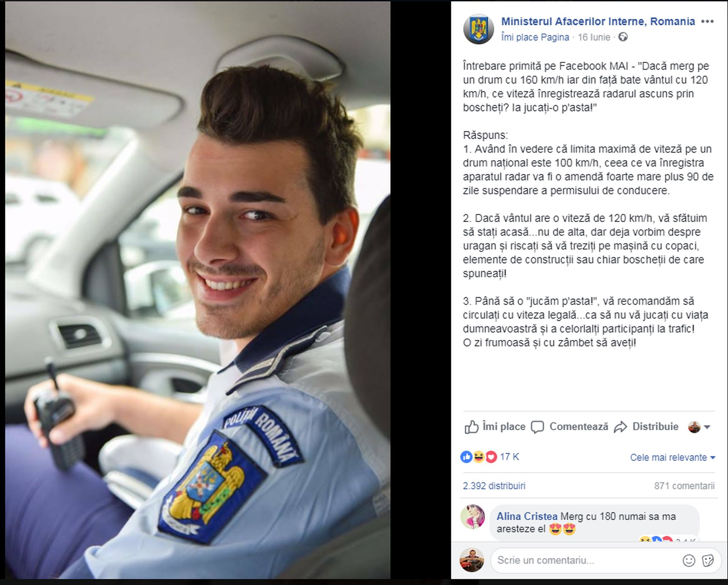Open the Cele mai relevante sort dropdown
Image resolution: width=728 pixels, height=585 pixels.
click(673, 458)
